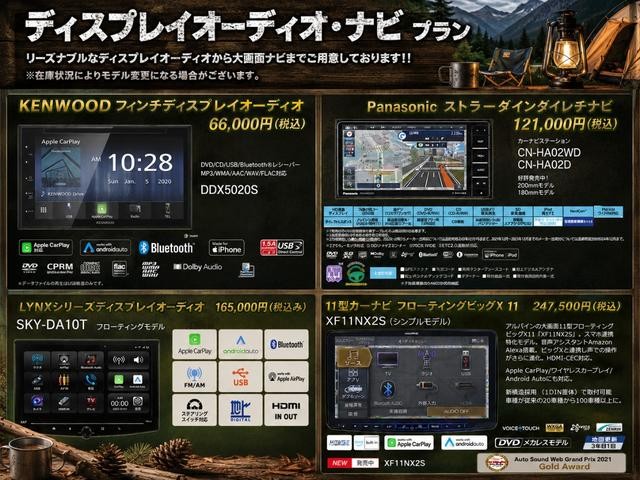The width and height of the screenshot is (640, 480).
Task: Click the mp3/wma/aac format logo
Action: point(150,269)
